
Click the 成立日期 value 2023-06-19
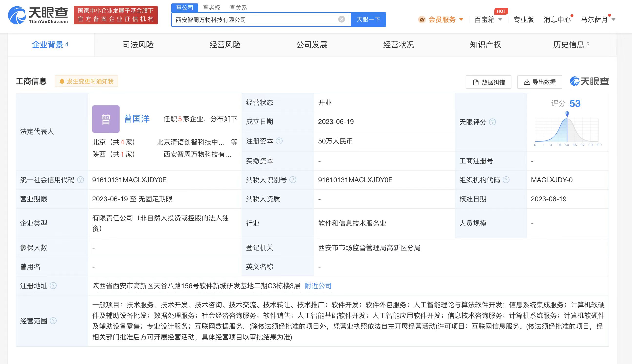click(x=336, y=122)
